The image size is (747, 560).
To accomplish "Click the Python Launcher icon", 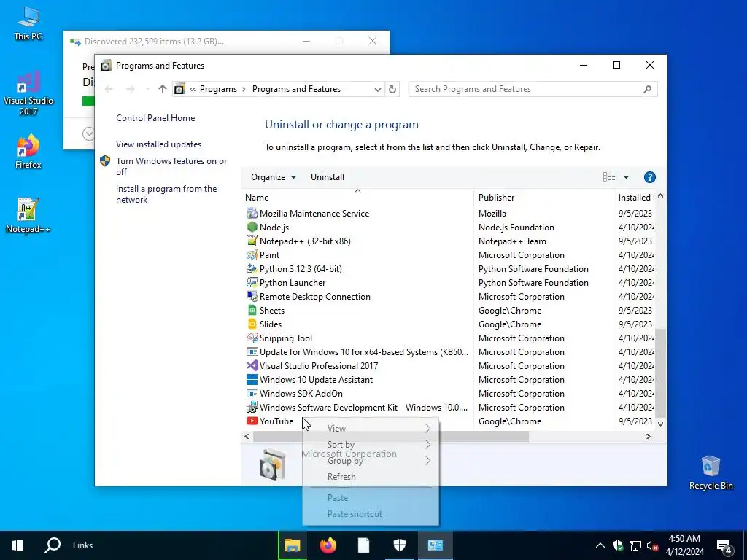I will coord(252,282).
